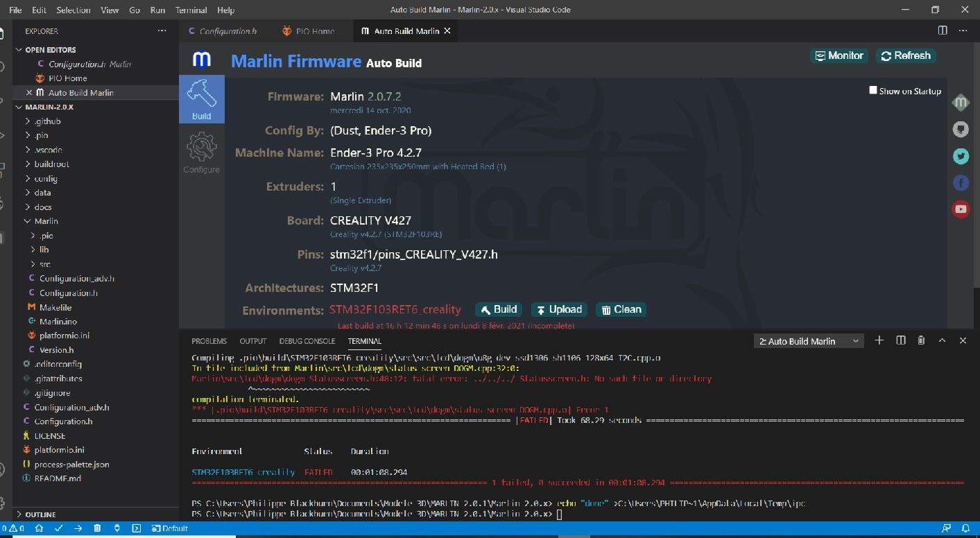Open the Marlin website diamond icon

point(961,103)
